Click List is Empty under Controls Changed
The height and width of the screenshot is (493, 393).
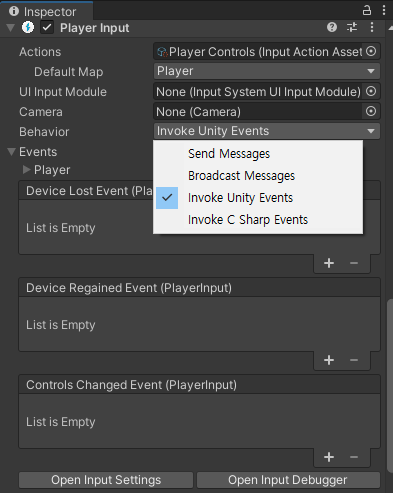61,422
